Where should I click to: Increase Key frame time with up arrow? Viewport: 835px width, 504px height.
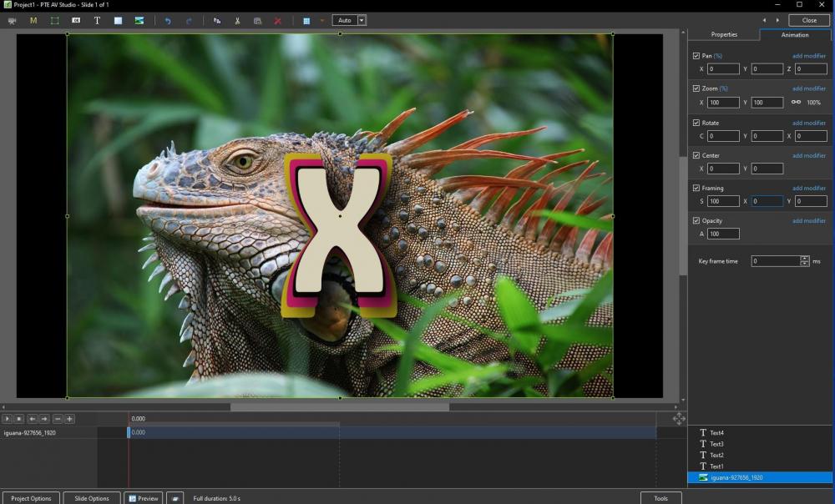point(804,259)
